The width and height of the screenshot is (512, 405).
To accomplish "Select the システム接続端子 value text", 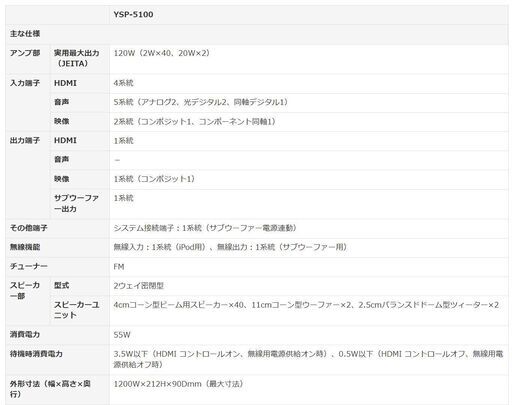I will [205, 228].
